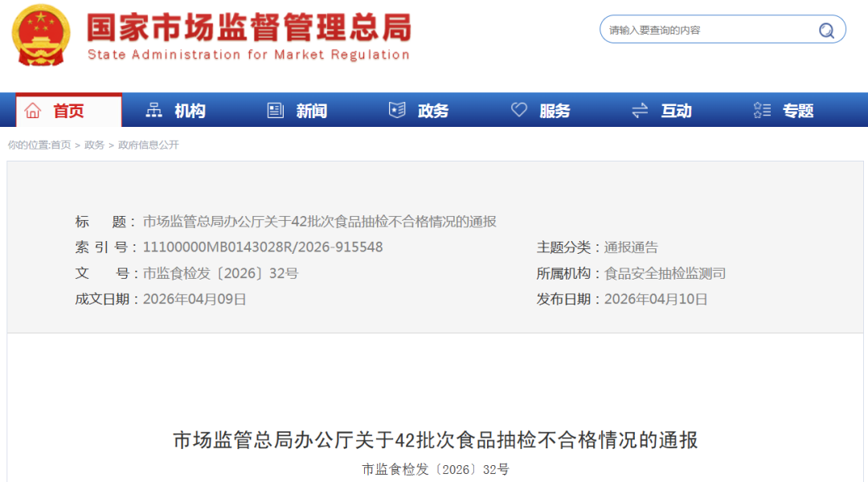This screenshot has height=482, width=868.
Task: Go to the 互动 menu label
Action: click(676, 111)
